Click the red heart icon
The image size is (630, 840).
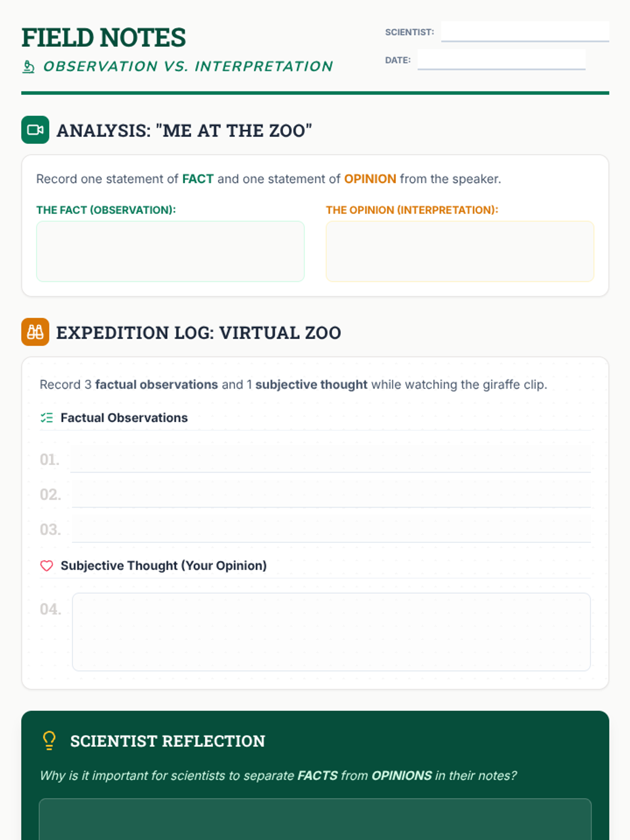pyautogui.click(x=47, y=565)
